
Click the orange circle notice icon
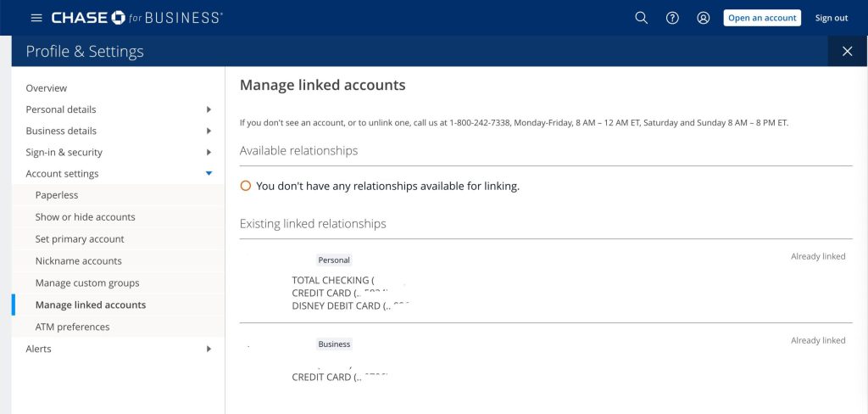tap(246, 186)
